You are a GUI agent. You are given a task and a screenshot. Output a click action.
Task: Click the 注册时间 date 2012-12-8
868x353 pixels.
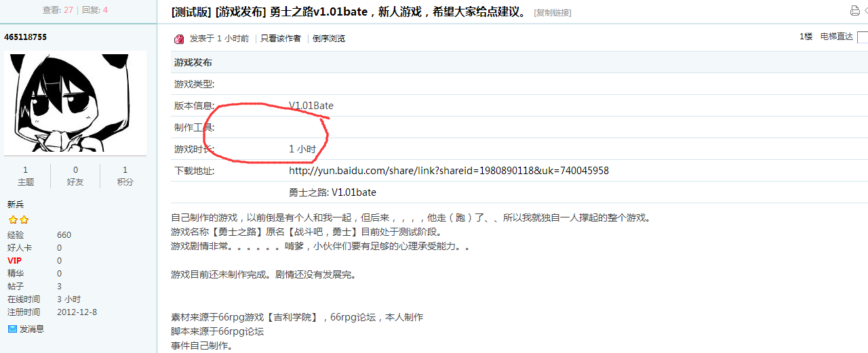(77, 312)
